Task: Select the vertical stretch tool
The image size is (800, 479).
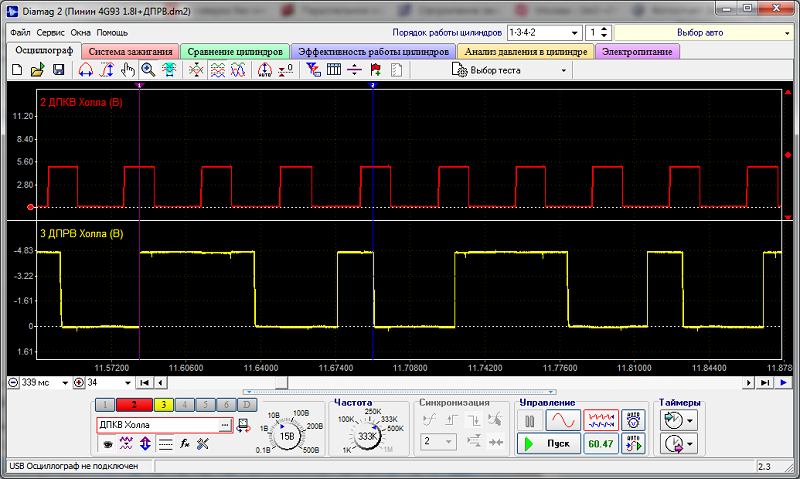Action: click(107, 70)
